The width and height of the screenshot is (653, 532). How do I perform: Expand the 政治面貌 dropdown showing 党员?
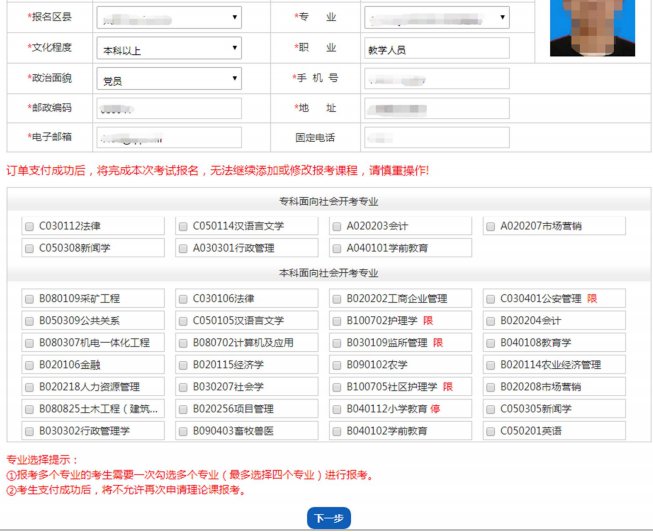[168, 78]
